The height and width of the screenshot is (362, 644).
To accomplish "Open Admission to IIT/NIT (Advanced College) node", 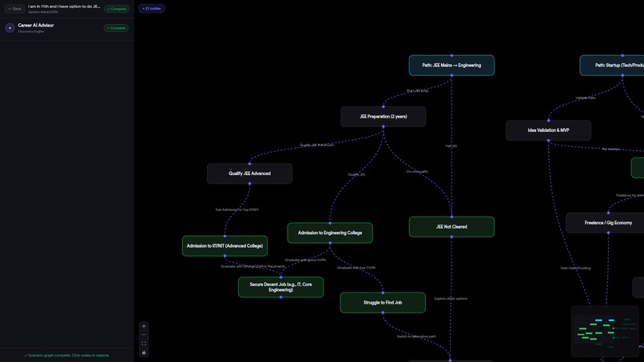I will pos(225,245).
